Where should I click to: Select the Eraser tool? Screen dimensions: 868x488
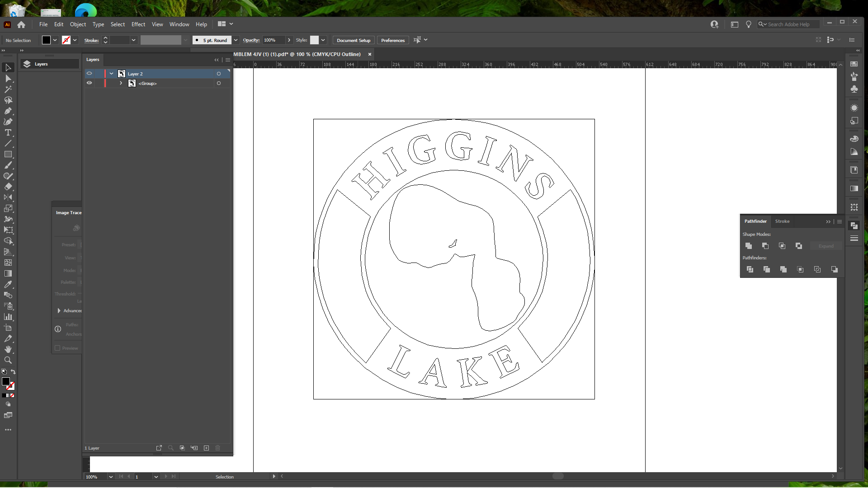8,187
